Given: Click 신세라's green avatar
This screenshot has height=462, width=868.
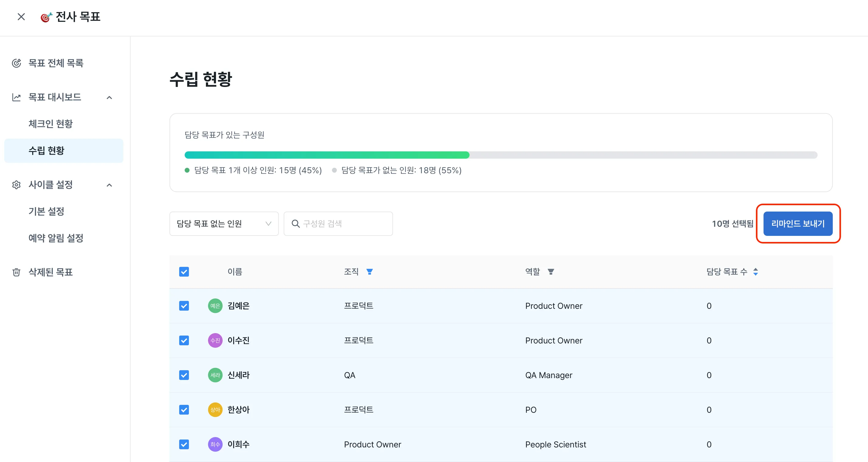Looking at the screenshot, I should coord(215,375).
